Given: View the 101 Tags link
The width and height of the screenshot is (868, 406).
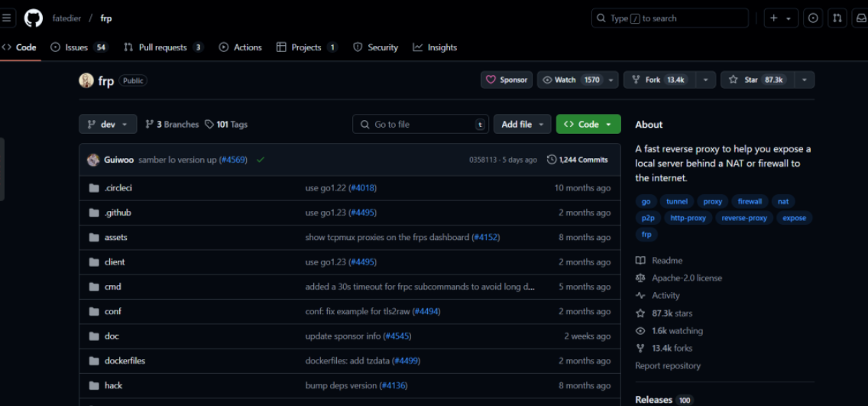Looking at the screenshot, I should tap(226, 125).
